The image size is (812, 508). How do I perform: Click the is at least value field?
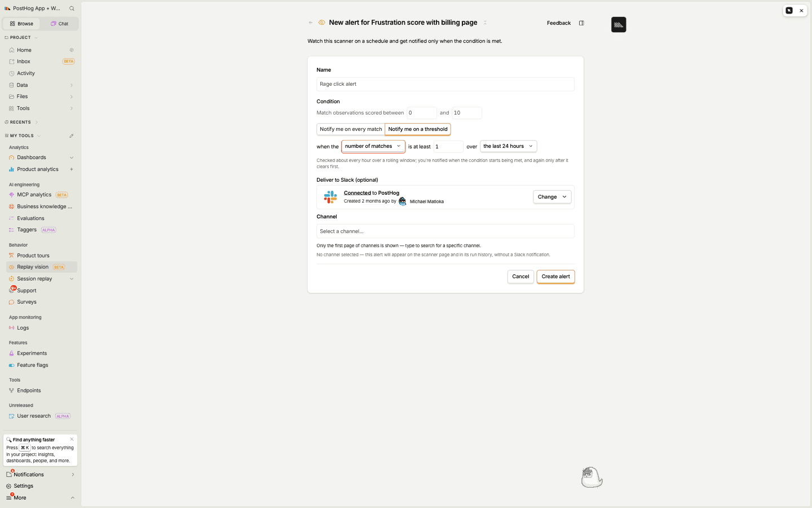pos(448,147)
